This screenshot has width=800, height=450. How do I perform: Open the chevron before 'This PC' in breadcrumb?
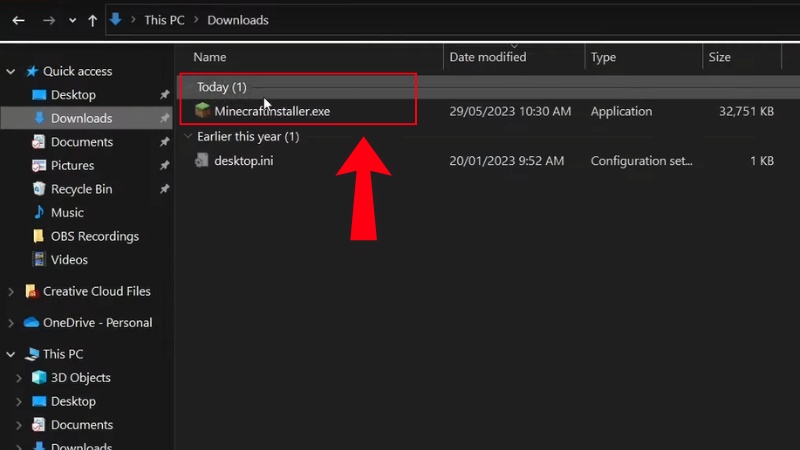pyautogui.click(x=133, y=20)
